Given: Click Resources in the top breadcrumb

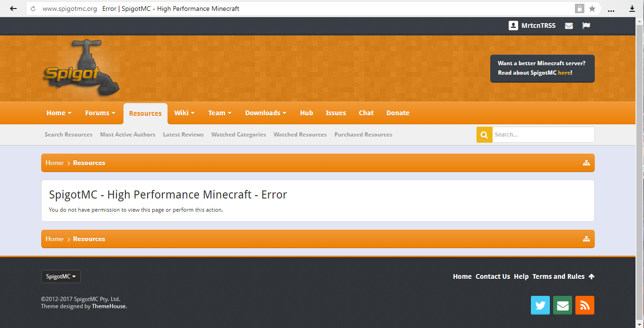Looking at the screenshot, I should (x=89, y=163).
